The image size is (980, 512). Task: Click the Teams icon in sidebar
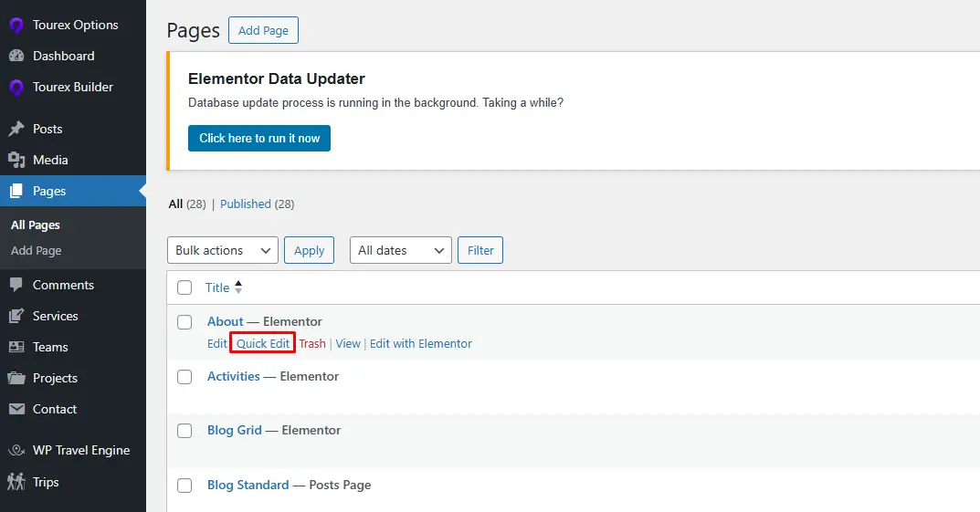pyautogui.click(x=16, y=347)
